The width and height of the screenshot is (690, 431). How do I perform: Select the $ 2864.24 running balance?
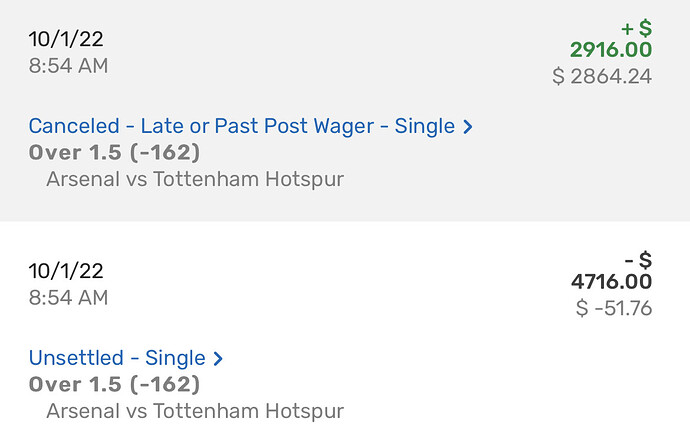click(x=602, y=76)
